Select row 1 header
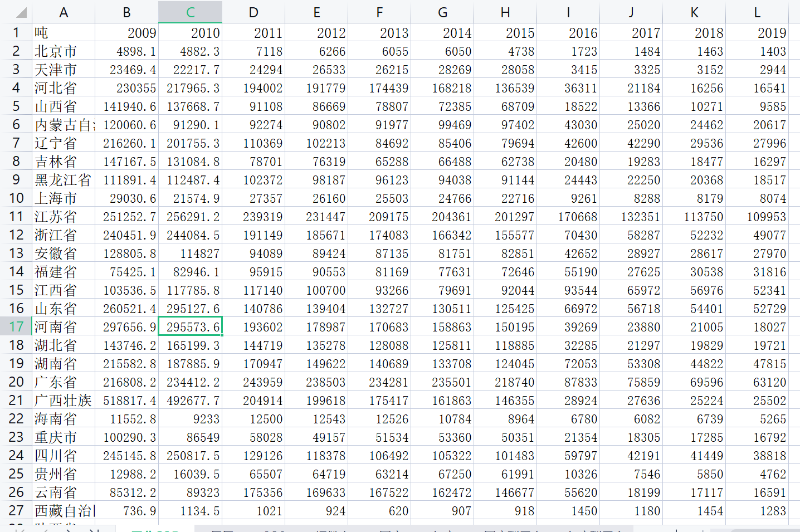800x532 pixels. tap(16, 33)
